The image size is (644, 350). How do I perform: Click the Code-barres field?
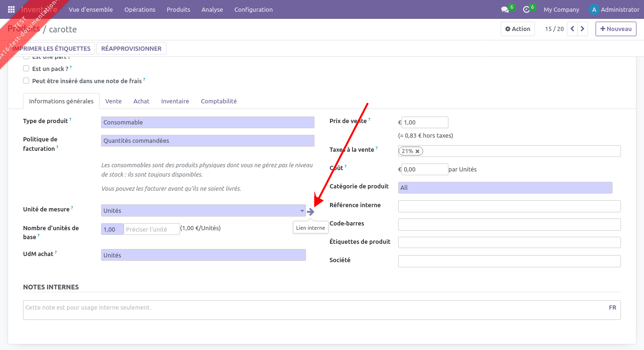pyautogui.click(x=510, y=224)
